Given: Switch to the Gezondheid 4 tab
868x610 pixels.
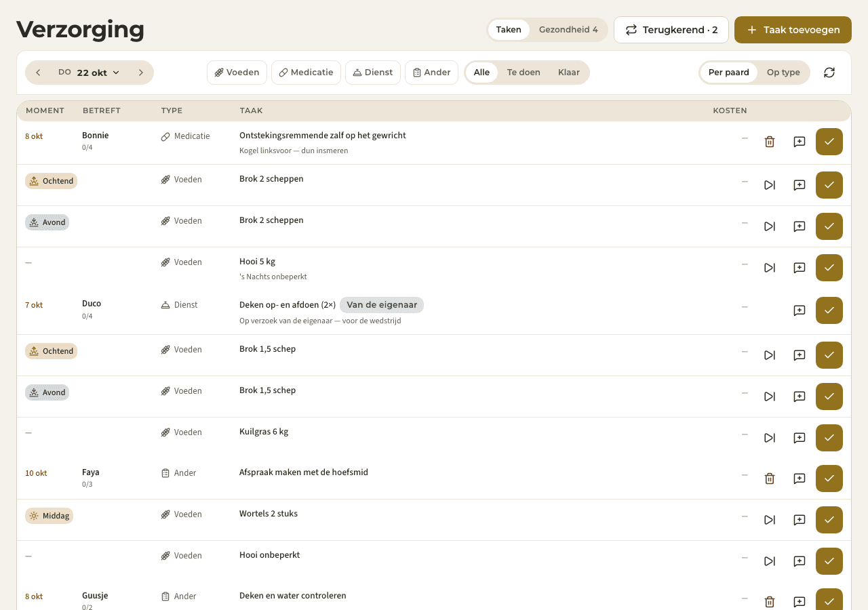Looking at the screenshot, I should (x=568, y=30).
